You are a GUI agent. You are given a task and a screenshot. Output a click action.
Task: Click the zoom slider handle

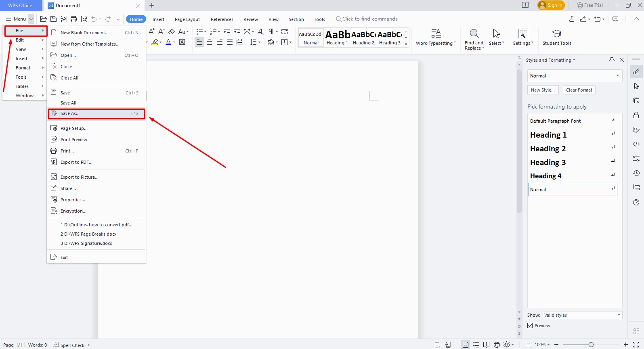[591, 345]
